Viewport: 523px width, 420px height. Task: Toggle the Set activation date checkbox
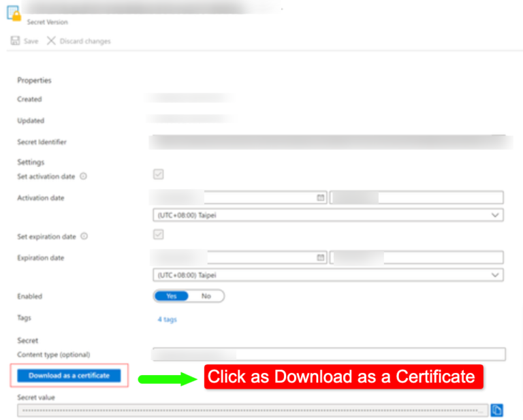(159, 174)
